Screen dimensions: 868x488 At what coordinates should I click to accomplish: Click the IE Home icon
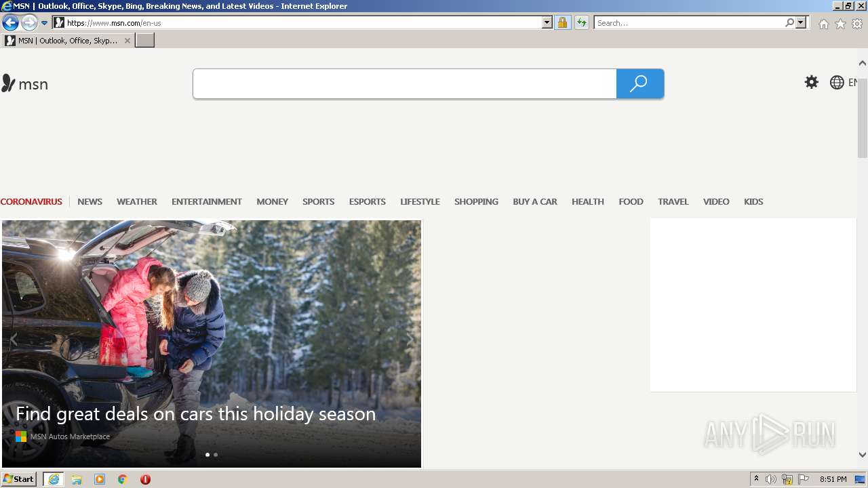click(823, 24)
